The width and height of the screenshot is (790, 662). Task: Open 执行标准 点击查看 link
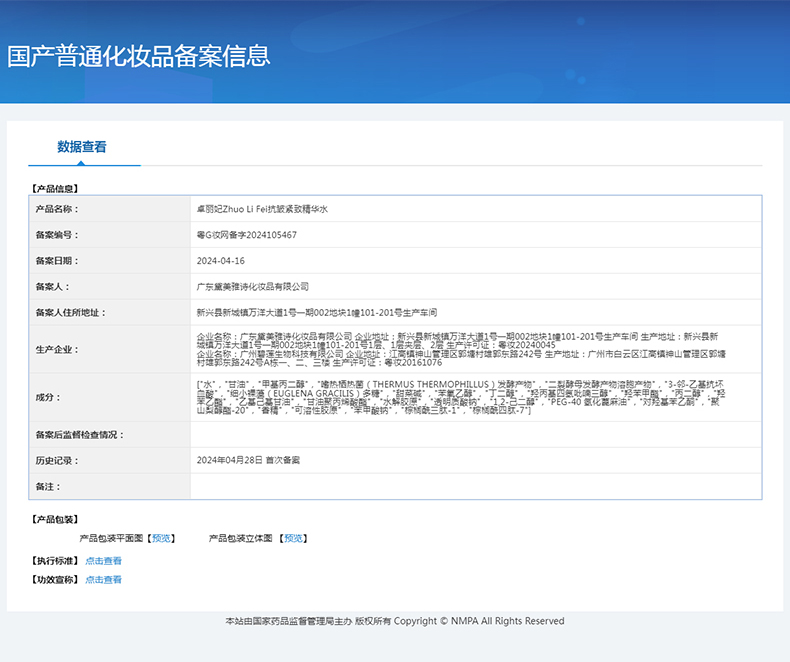pos(103,561)
